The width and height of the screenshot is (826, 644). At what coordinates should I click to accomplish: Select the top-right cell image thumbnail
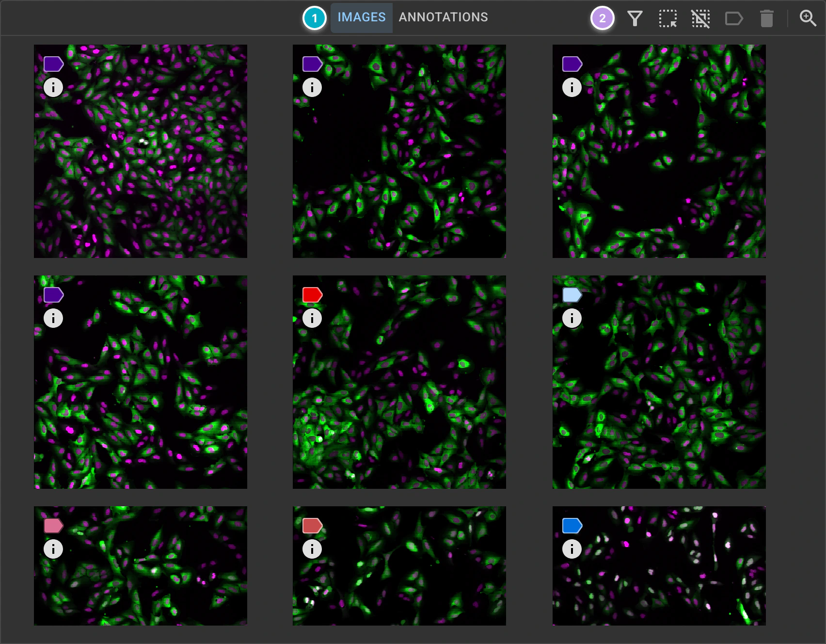[x=659, y=151]
